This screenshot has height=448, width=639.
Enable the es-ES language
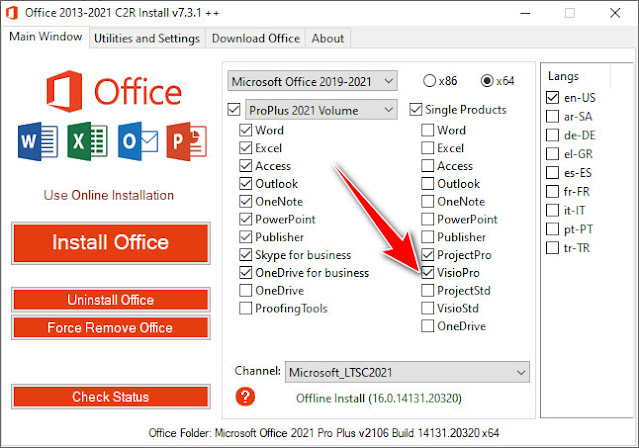(x=552, y=172)
